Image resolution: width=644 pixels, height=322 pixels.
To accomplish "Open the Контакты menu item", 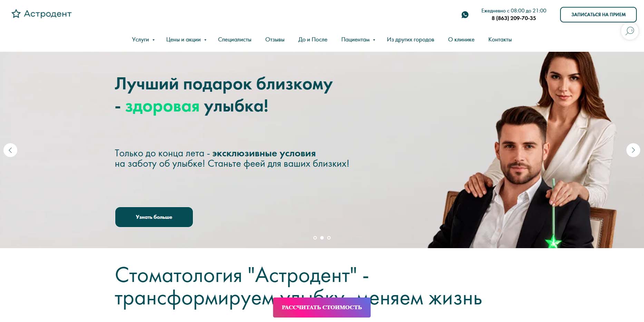I will 500,40.
